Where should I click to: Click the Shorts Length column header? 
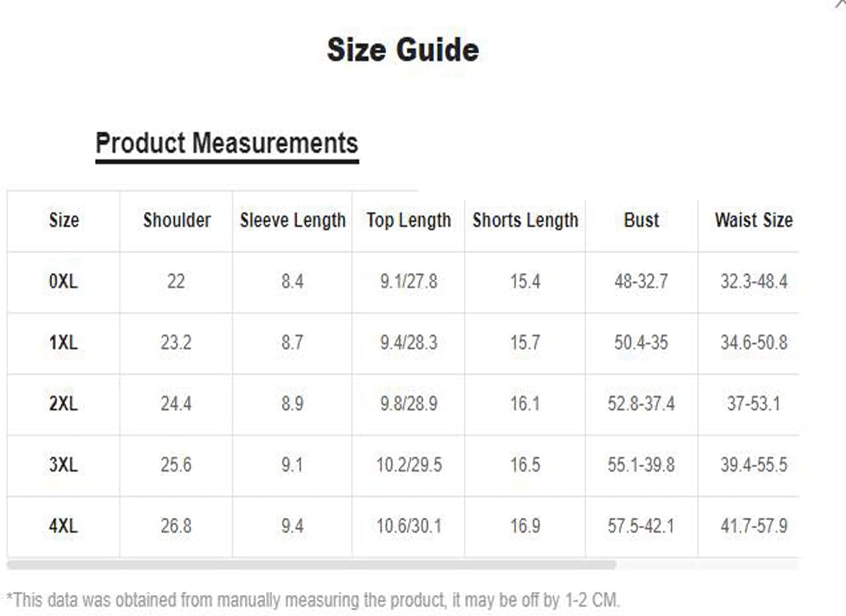point(525,220)
